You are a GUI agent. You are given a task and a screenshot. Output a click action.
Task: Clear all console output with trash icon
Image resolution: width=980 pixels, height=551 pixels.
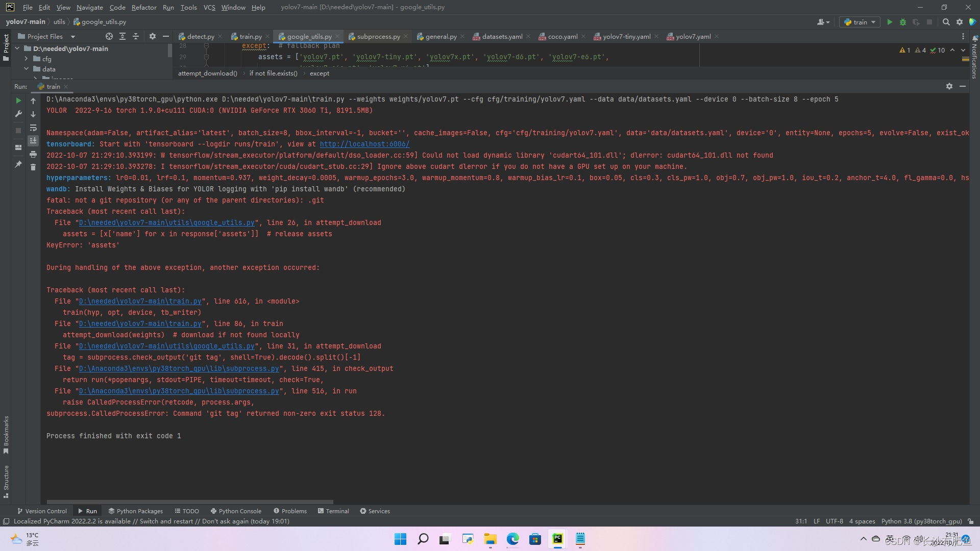33,167
